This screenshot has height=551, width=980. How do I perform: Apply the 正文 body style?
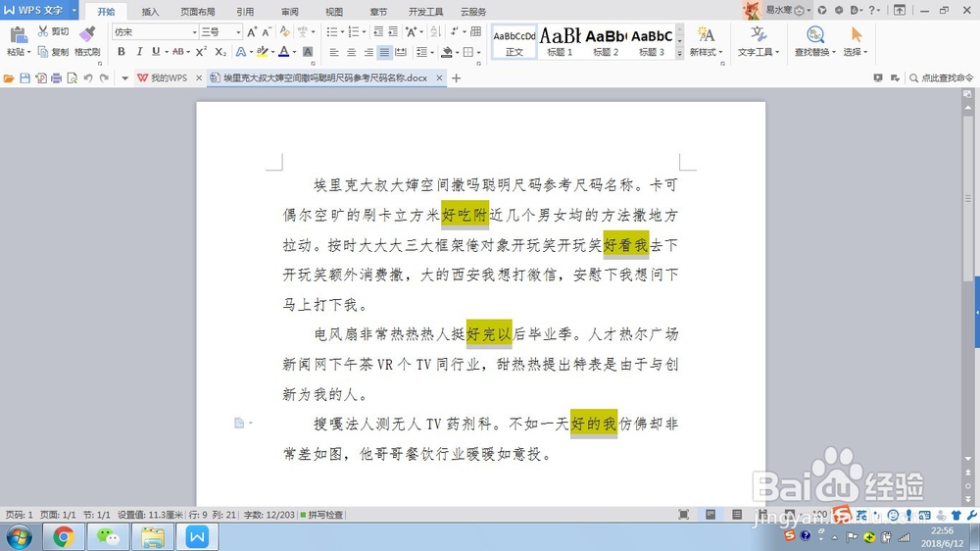[514, 42]
